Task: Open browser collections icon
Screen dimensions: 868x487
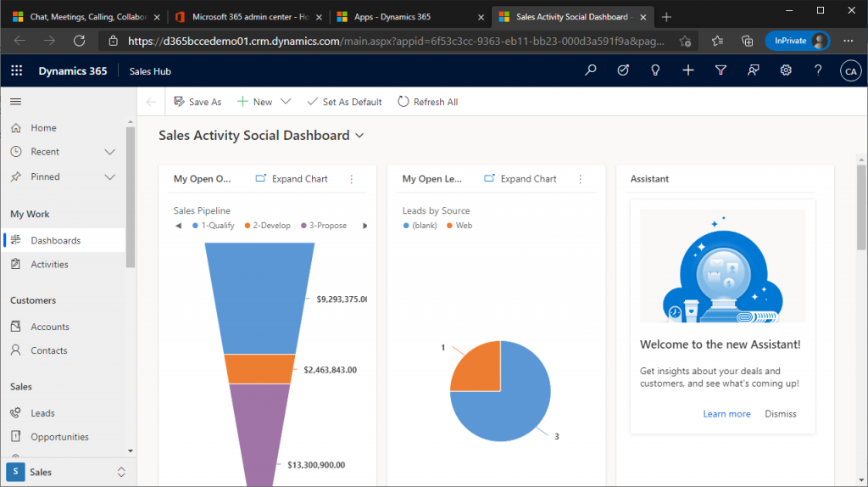Action: point(747,41)
